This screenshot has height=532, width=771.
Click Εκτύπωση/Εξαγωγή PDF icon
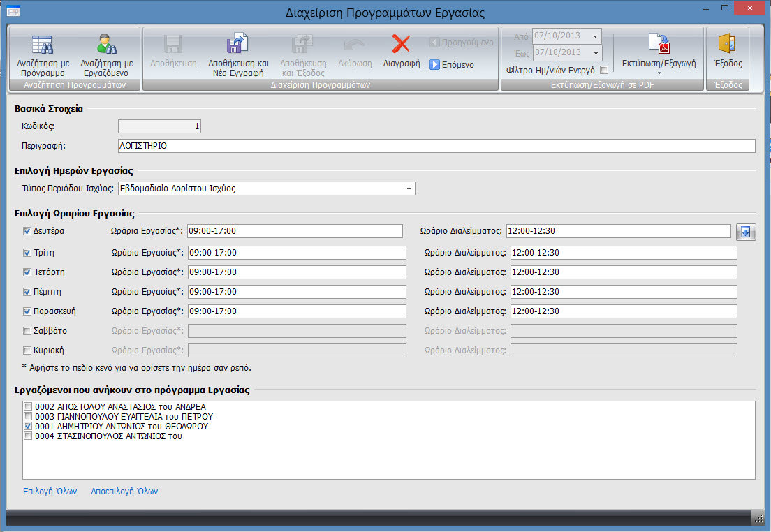(x=659, y=43)
